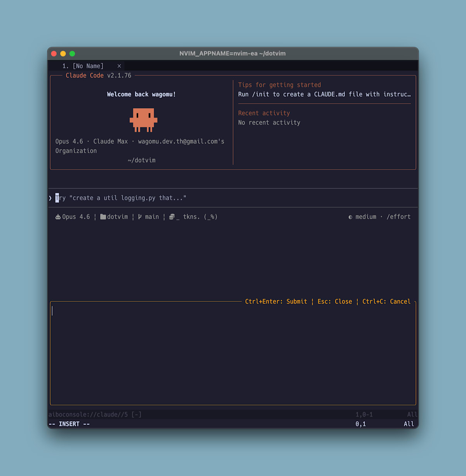466x476 pixels.
Task: Click the "~/dotvim" path in welcome panel
Action: 141,160
